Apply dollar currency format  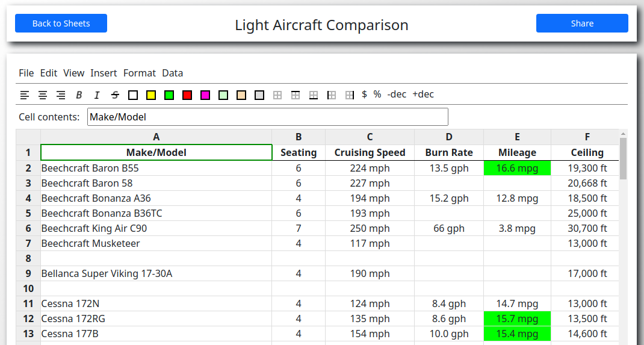[x=364, y=95]
